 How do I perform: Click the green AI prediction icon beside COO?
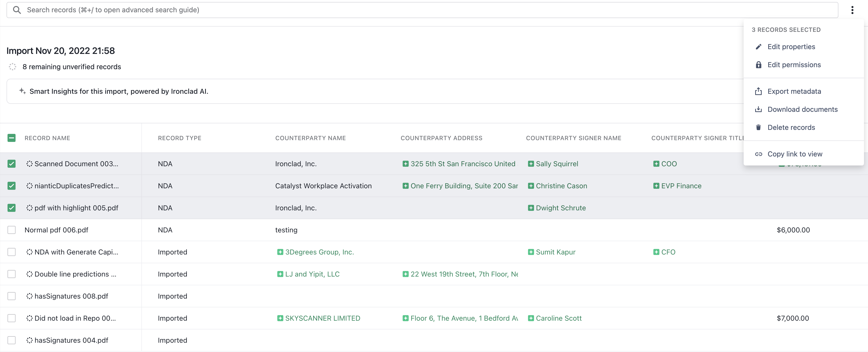656,164
